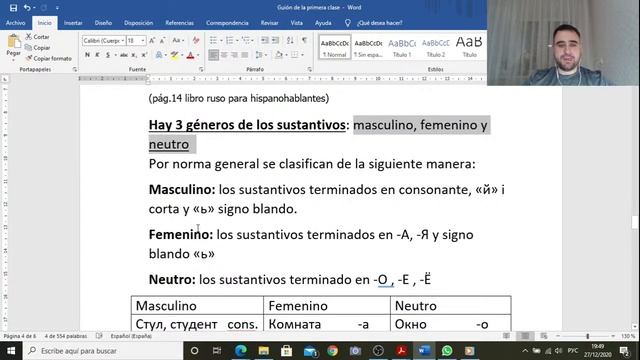Viewport: 640px width, 360px height.
Task: Select Copiar formato paintbrush
Action: point(48,58)
